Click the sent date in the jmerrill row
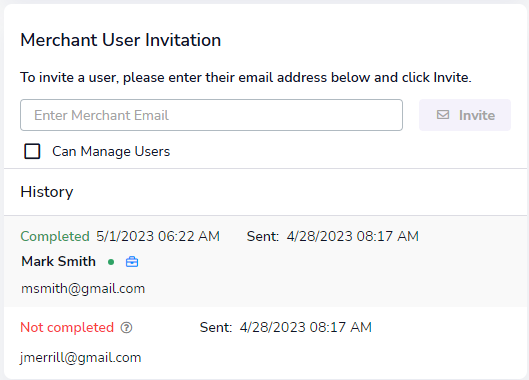Viewport: 529px width, 380px height. 306,327
